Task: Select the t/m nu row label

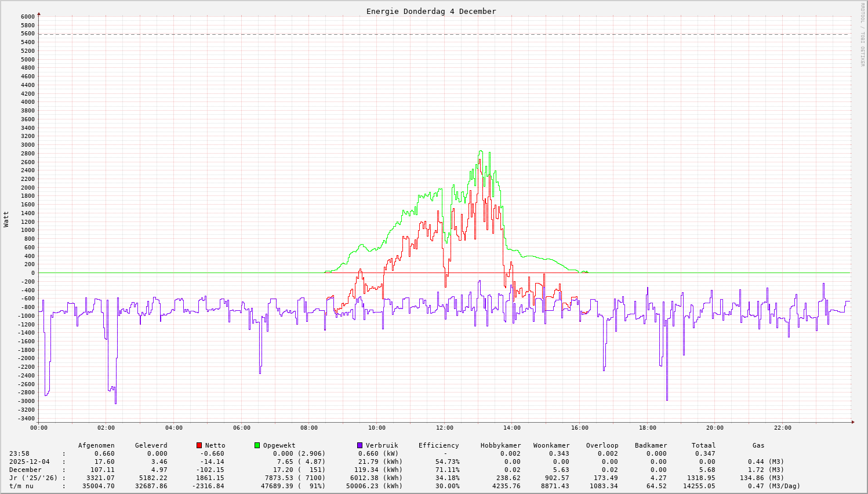Action: (x=21, y=486)
